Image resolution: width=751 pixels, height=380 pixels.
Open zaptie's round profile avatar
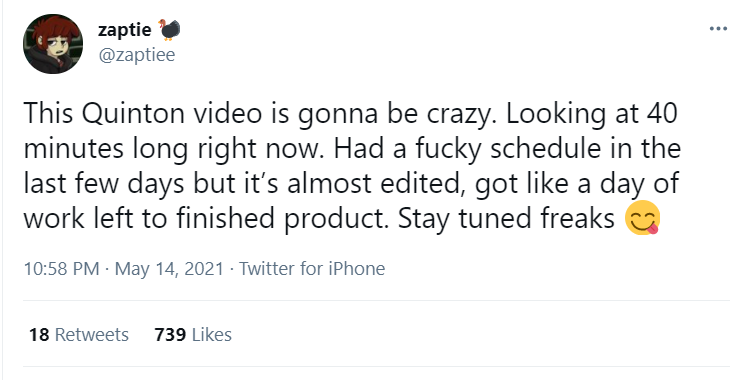[53, 44]
